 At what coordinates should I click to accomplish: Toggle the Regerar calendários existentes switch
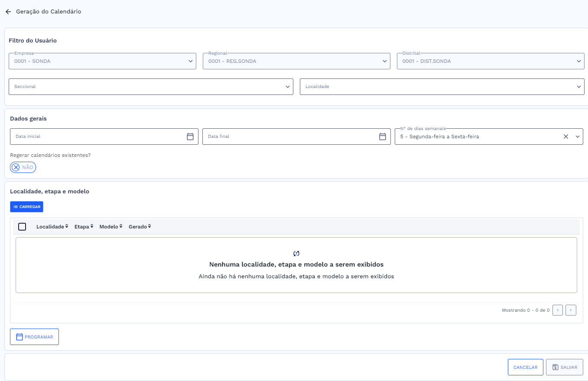(x=23, y=167)
